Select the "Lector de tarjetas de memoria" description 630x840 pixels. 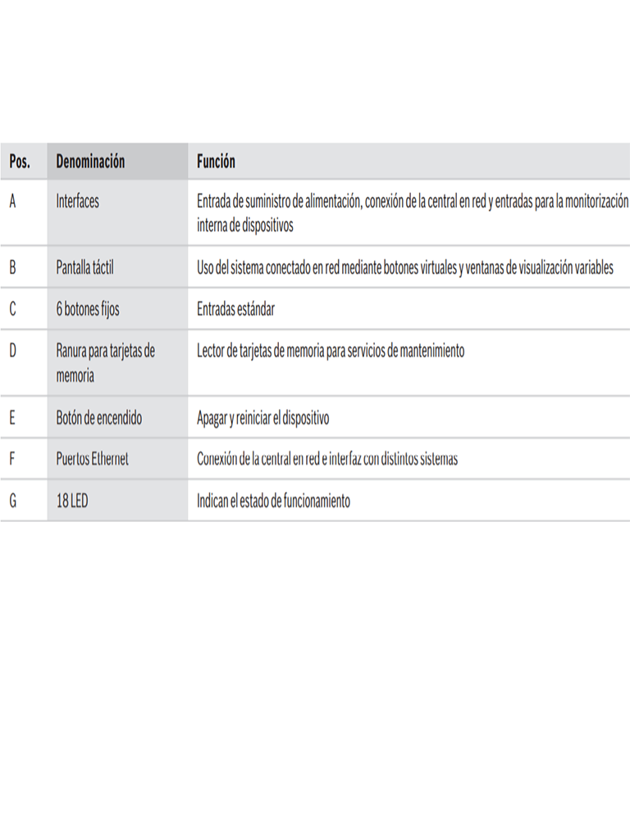(330, 350)
